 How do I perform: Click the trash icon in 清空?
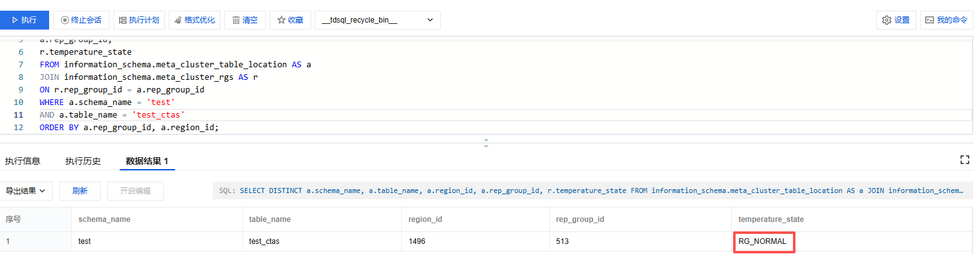pyautogui.click(x=236, y=20)
